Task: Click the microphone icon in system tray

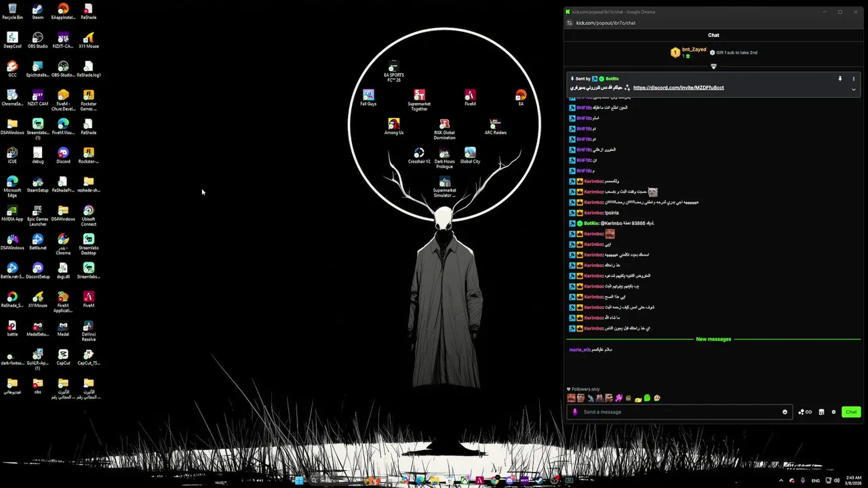Action: pyautogui.click(x=803, y=481)
